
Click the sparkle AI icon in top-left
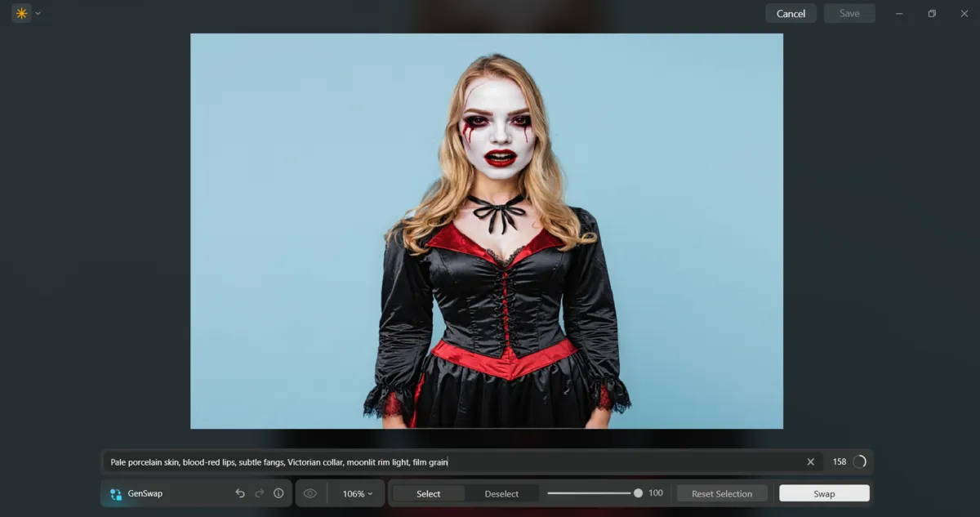point(20,13)
